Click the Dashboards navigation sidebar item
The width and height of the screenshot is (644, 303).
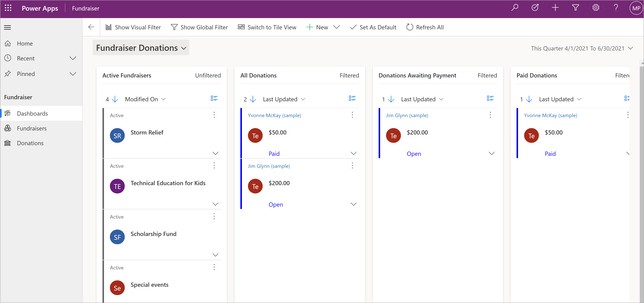32,113
